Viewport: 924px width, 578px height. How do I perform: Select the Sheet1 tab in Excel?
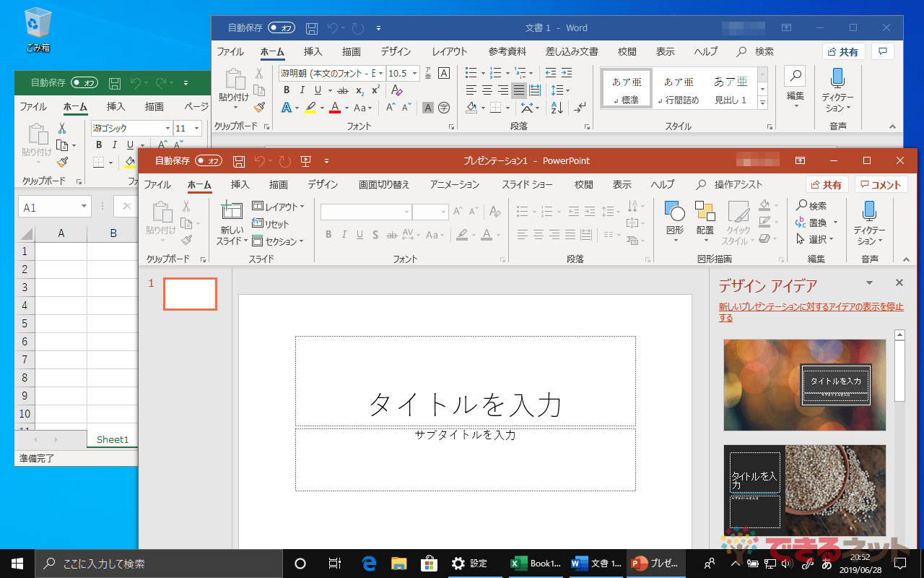click(x=113, y=439)
